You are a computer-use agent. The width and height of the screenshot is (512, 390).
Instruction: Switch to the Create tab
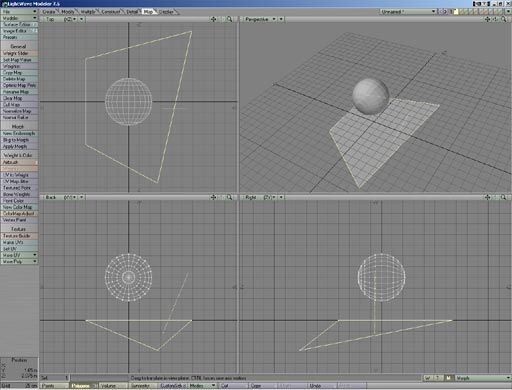coord(49,12)
